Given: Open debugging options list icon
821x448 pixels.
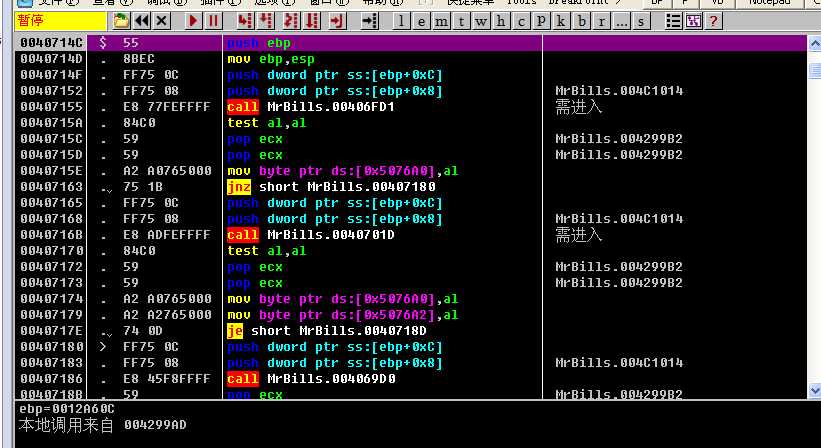Looking at the screenshot, I should [674, 21].
